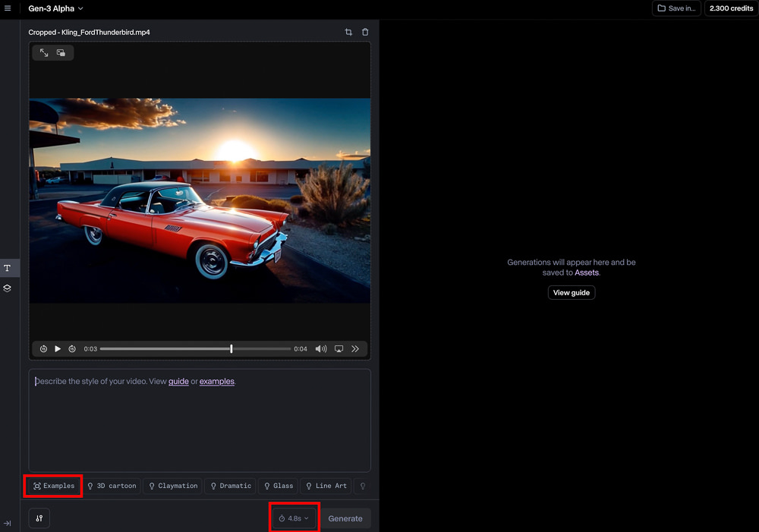Expand more playback options chevrons
This screenshot has width=759, height=532.
click(355, 349)
